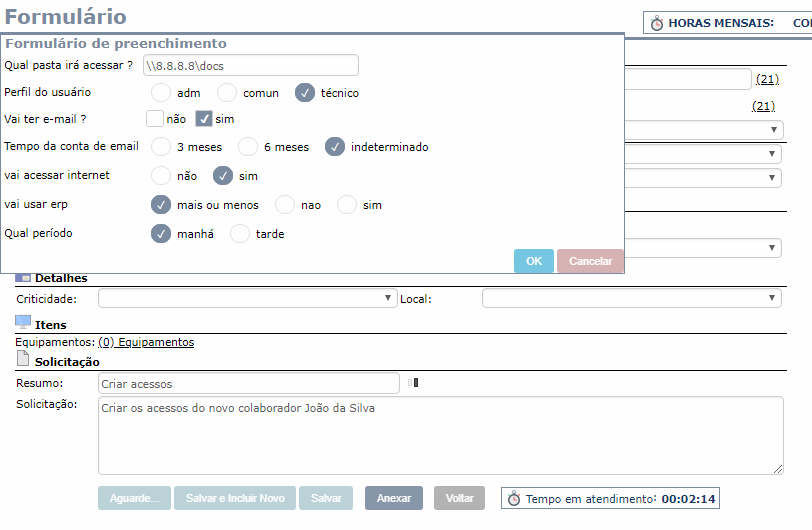This screenshot has height=530, width=812.
Task: Expand the Local dropdown list
Action: pyautogui.click(x=631, y=298)
